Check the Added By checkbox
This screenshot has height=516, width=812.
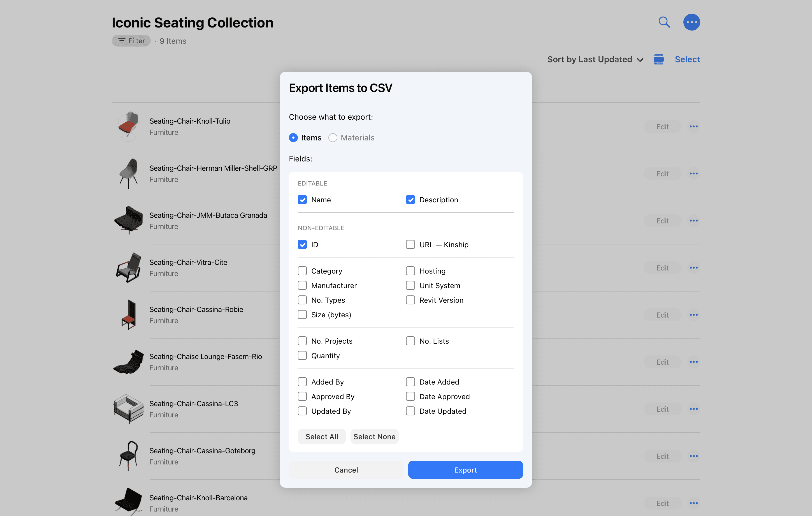(x=303, y=382)
